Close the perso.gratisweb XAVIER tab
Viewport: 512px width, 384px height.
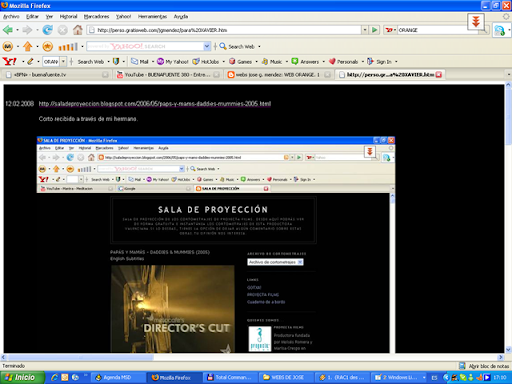(439, 75)
